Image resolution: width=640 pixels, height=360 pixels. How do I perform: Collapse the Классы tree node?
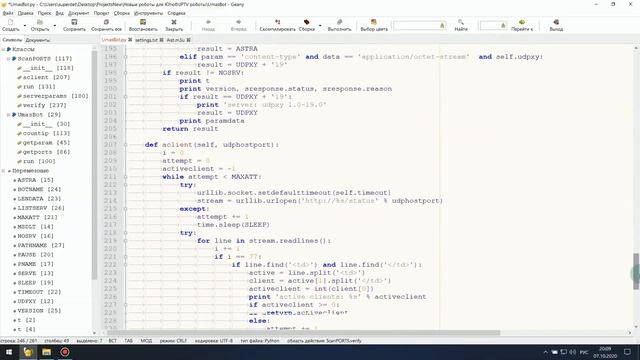[3, 49]
